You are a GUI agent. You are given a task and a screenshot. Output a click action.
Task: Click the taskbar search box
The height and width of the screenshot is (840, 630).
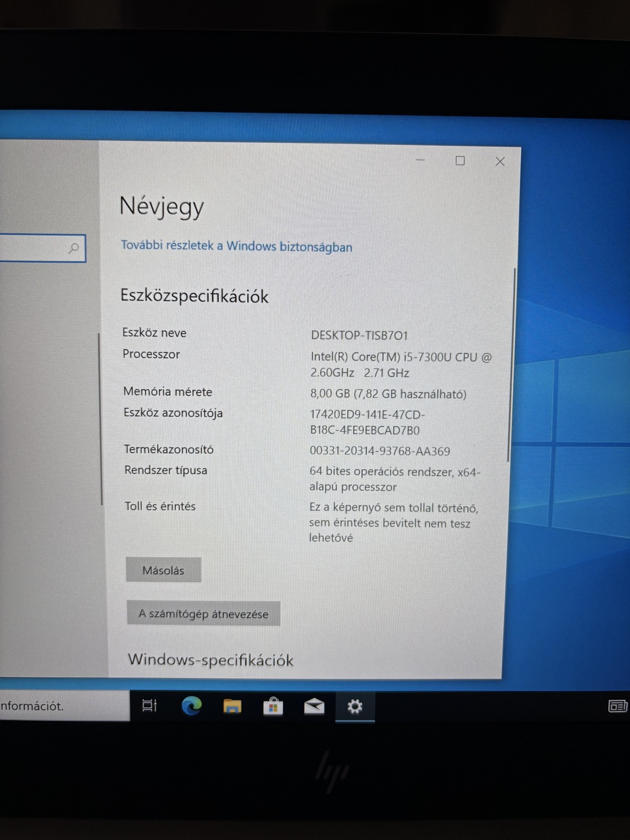64,706
